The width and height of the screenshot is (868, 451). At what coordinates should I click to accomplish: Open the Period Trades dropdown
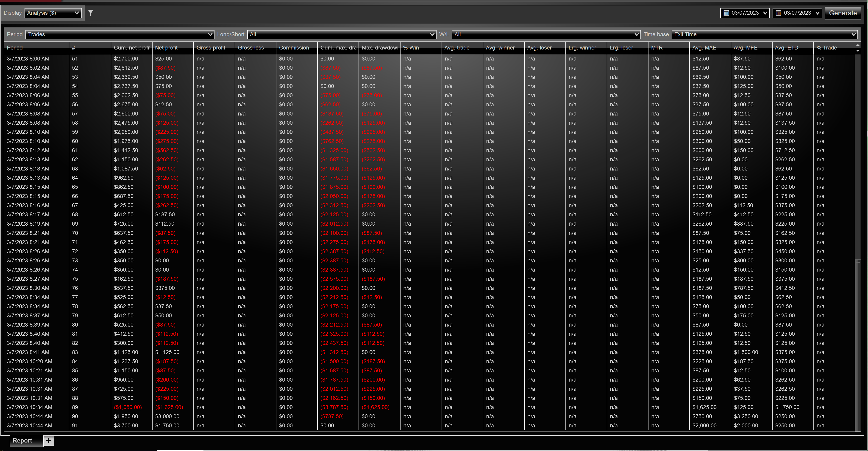pyautogui.click(x=120, y=34)
